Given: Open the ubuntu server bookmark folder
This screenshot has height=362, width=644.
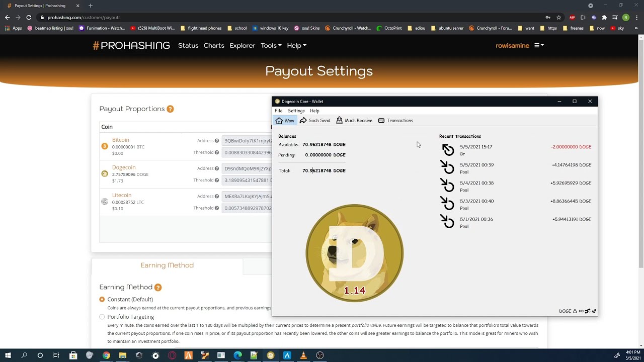Looking at the screenshot, I should tap(447, 28).
